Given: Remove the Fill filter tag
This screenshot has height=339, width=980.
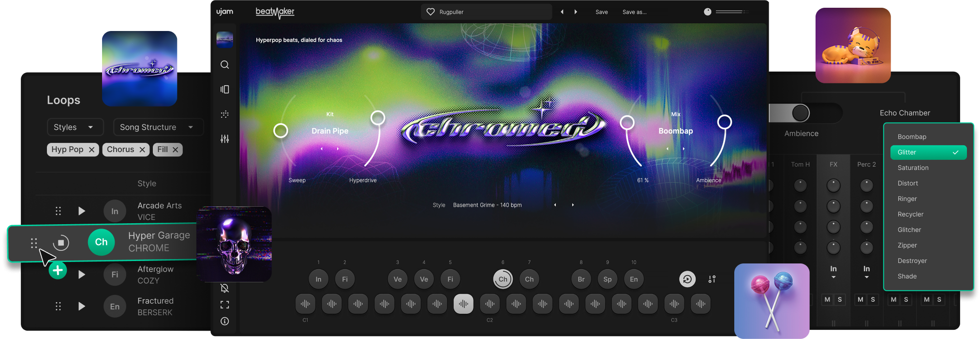Looking at the screenshot, I should click(x=175, y=150).
